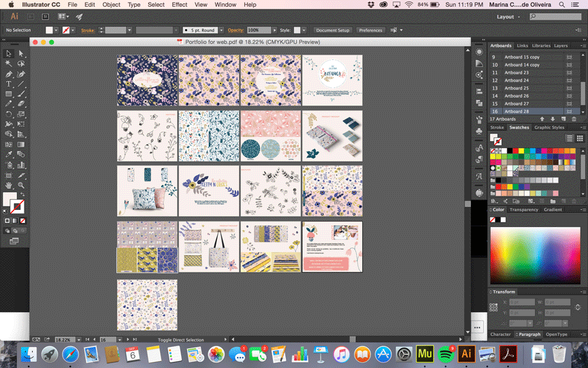588x368 pixels.
Task: Click the Fill color box in toolbox
Action: 10,200
